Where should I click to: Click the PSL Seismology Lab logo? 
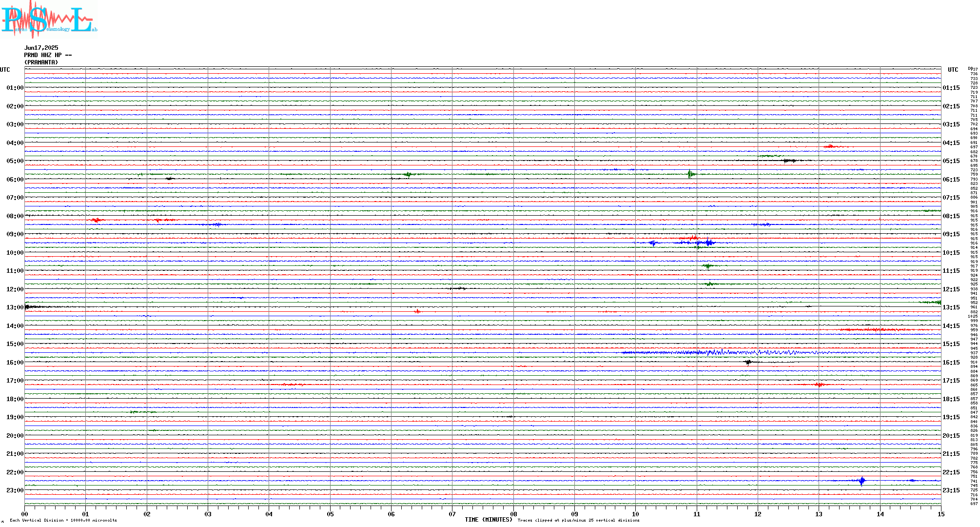[x=49, y=20]
